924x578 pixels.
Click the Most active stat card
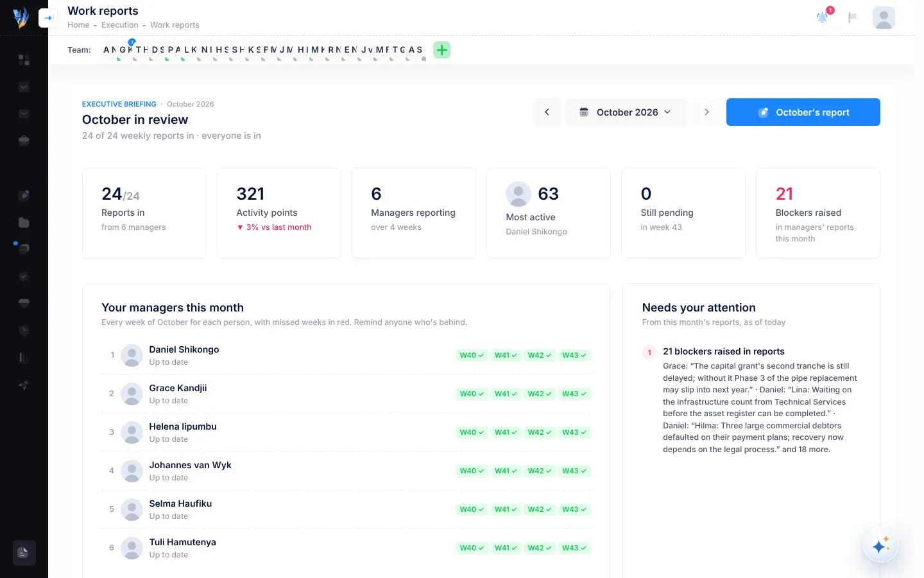(549, 213)
